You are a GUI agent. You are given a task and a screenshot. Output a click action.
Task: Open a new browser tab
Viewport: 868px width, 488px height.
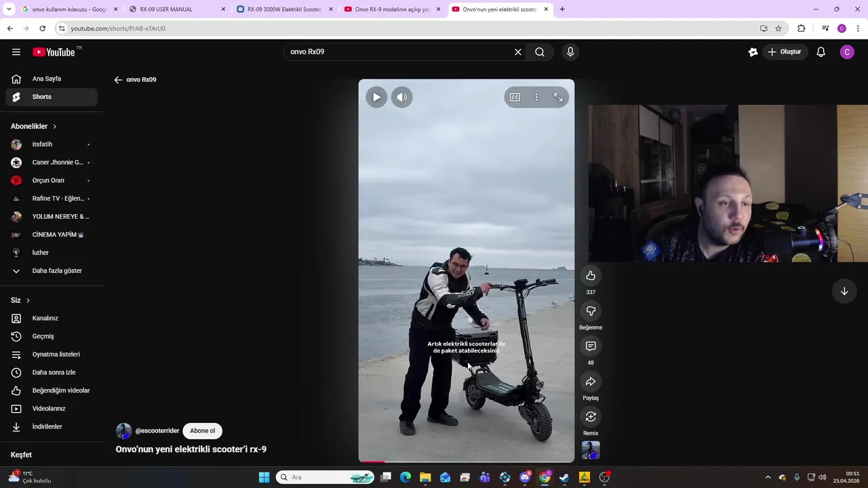(x=562, y=9)
